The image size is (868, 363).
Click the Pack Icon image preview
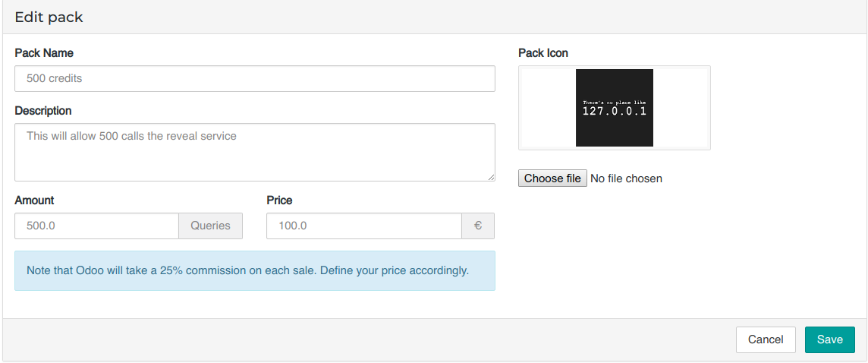click(614, 108)
